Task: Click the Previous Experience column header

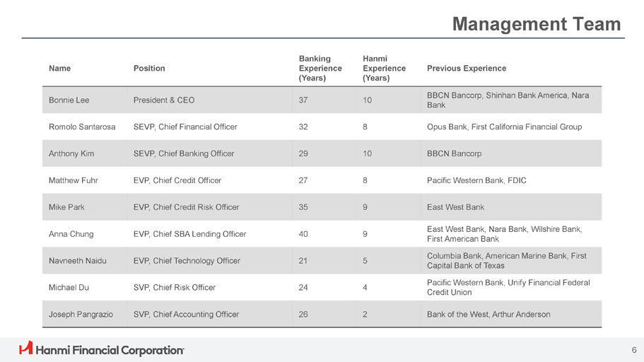Action: pos(467,69)
